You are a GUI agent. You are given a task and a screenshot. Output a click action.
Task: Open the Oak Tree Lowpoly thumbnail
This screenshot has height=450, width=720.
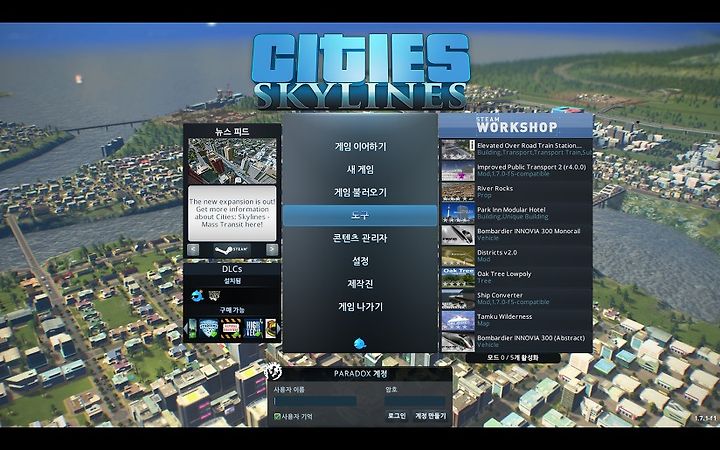[x=458, y=277]
